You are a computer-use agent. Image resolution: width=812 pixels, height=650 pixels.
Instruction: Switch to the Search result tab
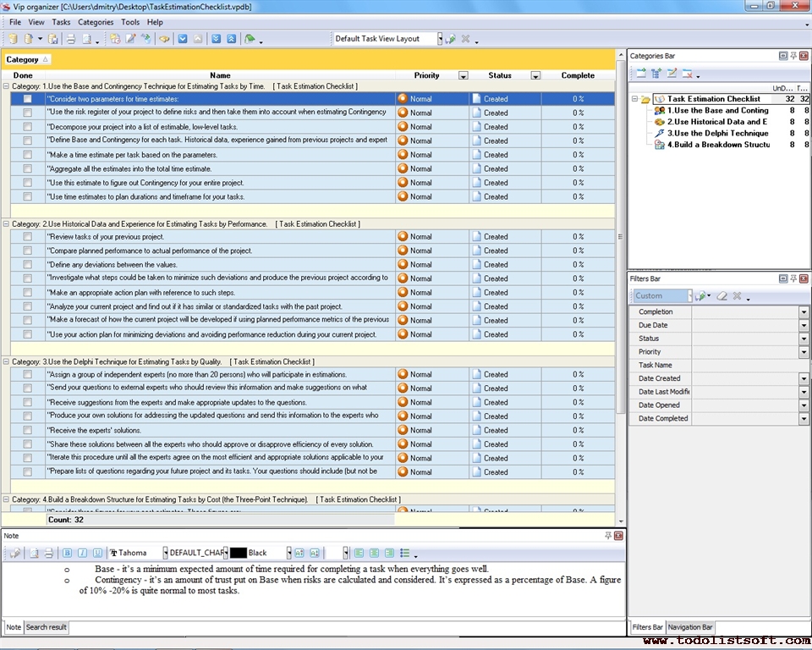pos(47,627)
